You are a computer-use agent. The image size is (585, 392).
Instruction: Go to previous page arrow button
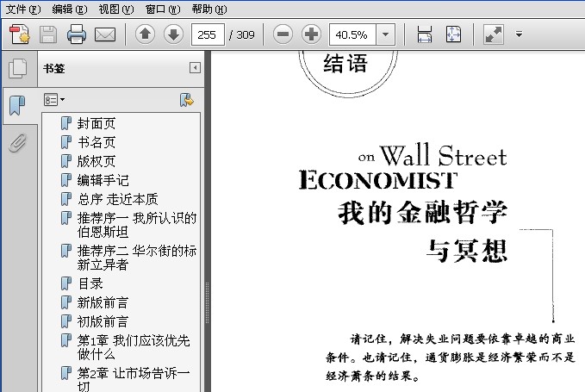click(145, 34)
